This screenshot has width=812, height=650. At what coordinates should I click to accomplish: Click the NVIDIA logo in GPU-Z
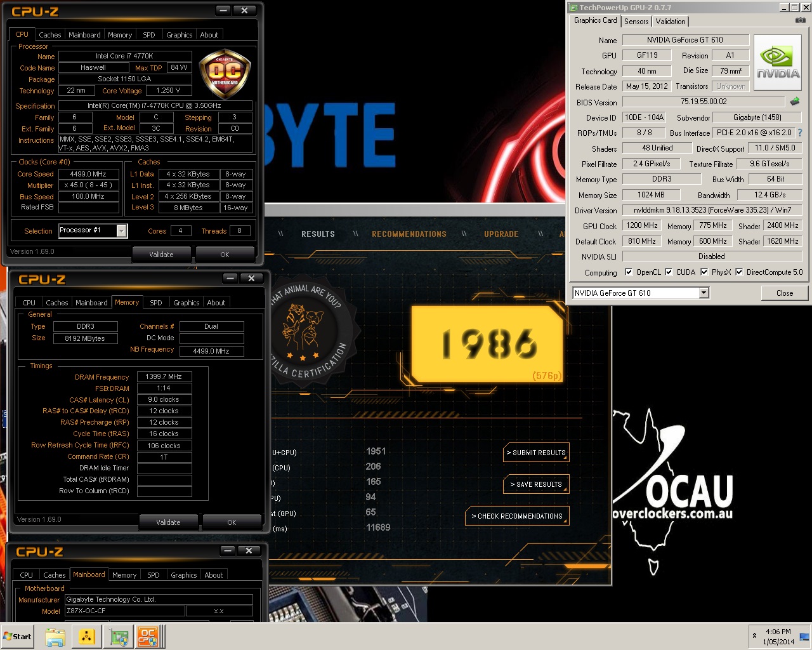[778, 63]
